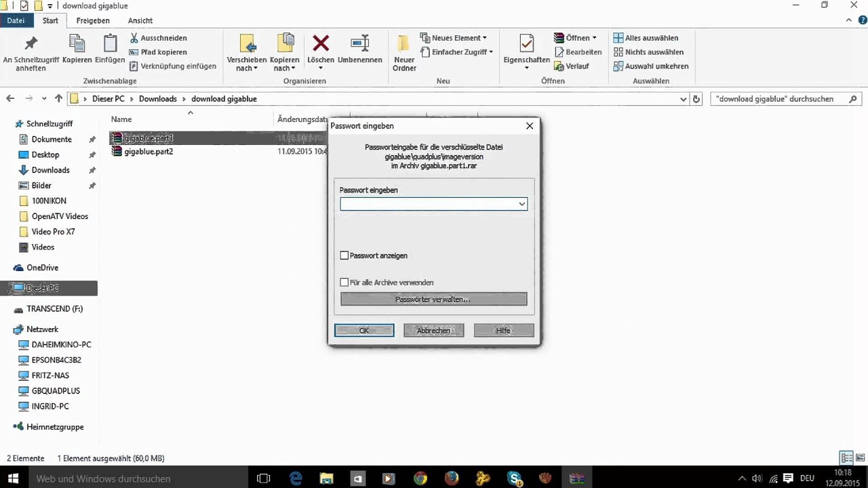Select the gigablue.part1 file
The image size is (868, 488).
click(149, 138)
